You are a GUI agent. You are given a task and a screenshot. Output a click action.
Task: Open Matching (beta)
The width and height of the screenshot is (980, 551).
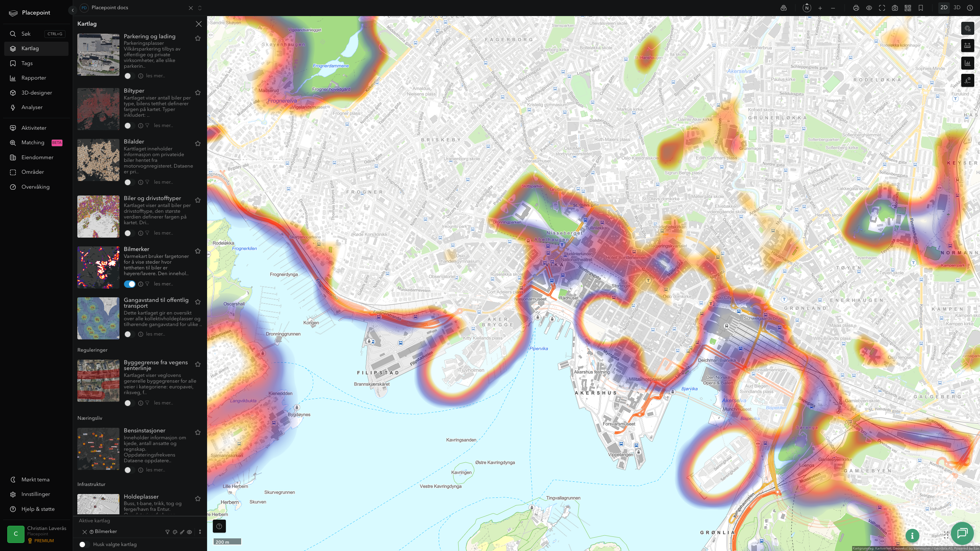pyautogui.click(x=36, y=143)
